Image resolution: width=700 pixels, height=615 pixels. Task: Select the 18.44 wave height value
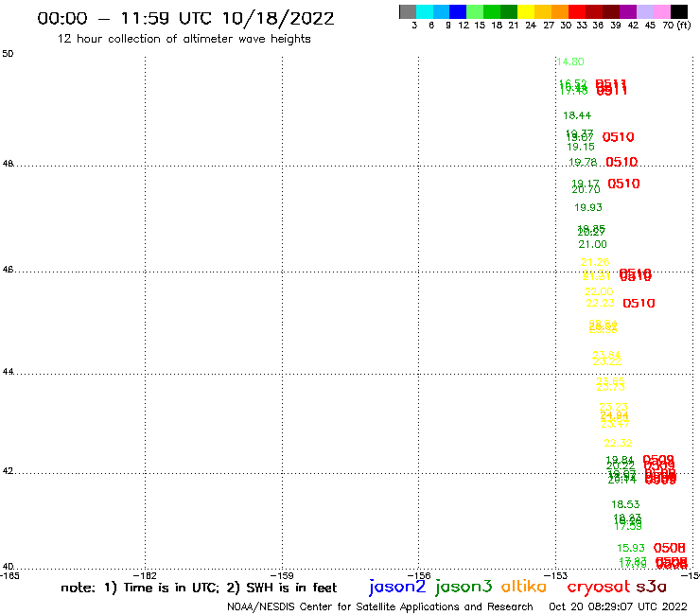point(577,115)
